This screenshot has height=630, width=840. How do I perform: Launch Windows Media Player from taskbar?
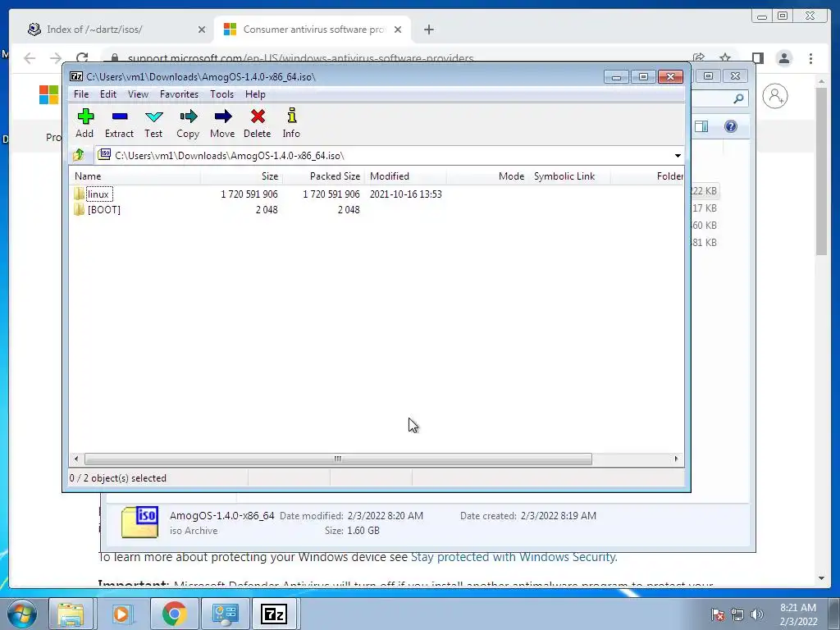point(122,614)
